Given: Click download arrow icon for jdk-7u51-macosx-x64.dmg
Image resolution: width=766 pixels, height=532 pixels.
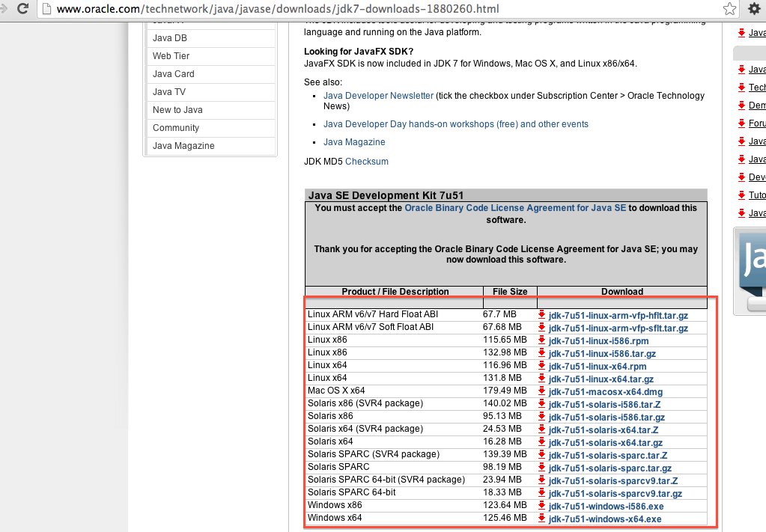Looking at the screenshot, I should (x=542, y=391).
